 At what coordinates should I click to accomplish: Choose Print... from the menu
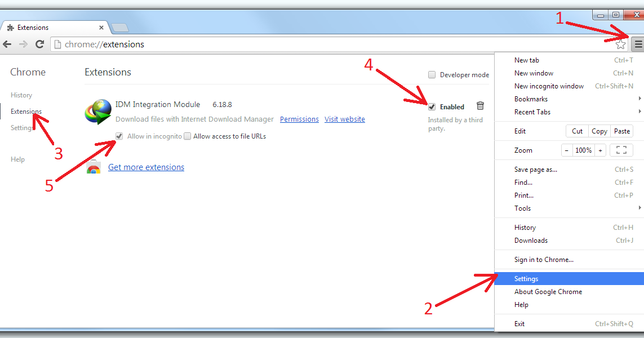point(569,195)
